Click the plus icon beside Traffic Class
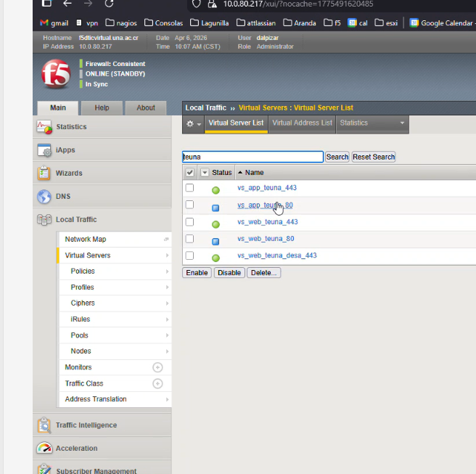The width and height of the screenshot is (476, 474). tap(157, 383)
